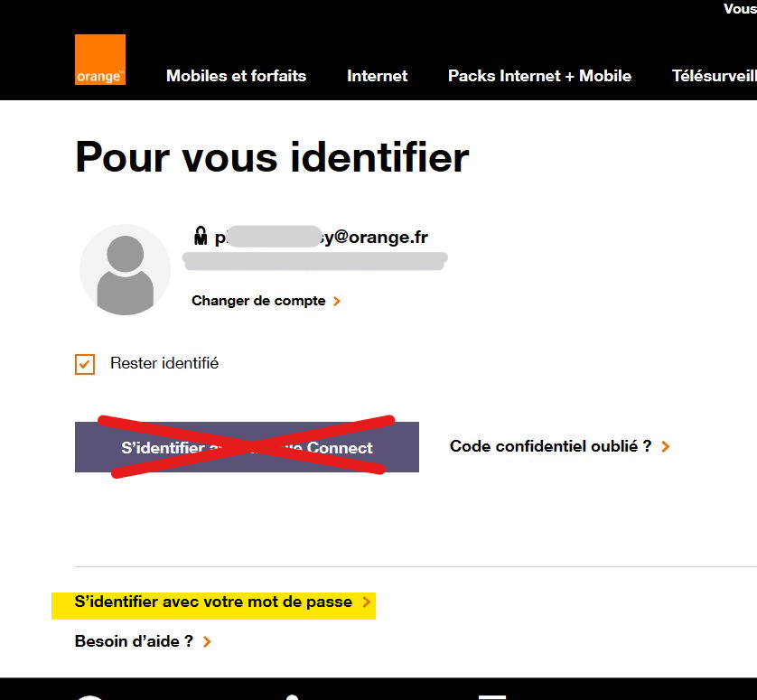Click chevron after Code confidentiel oublié
Screen dimensions: 757x700
click(x=666, y=446)
